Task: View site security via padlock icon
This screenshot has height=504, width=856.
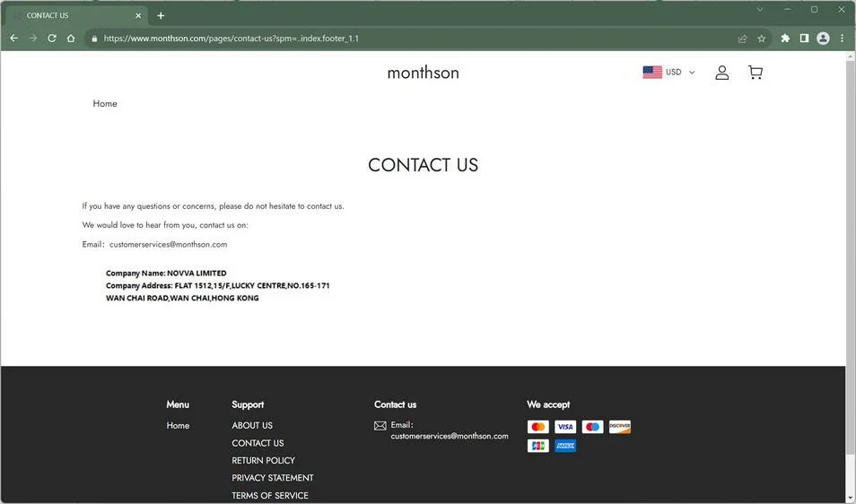Action: [x=94, y=39]
